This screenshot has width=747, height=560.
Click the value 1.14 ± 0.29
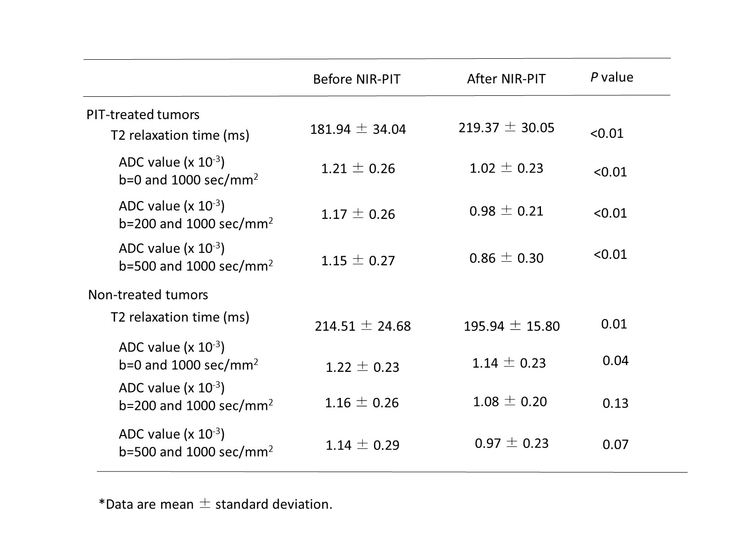click(x=362, y=445)
